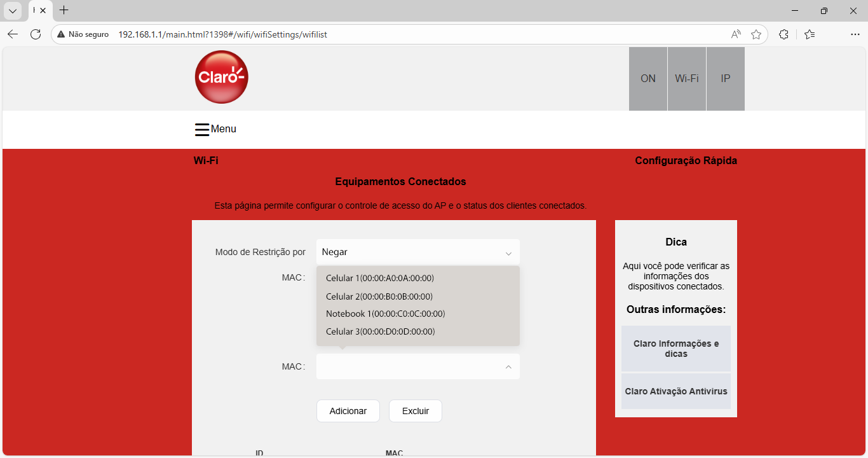The height and width of the screenshot is (458, 868).
Task: Collapse the MAC dropdown list
Action: click(508, 367)
